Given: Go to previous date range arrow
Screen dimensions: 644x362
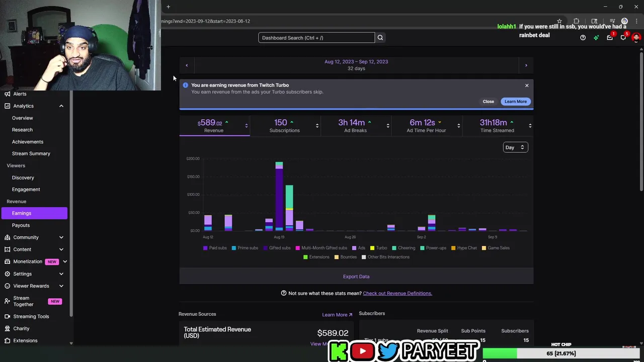Looking at the screenshot, I should coord(187,65).
